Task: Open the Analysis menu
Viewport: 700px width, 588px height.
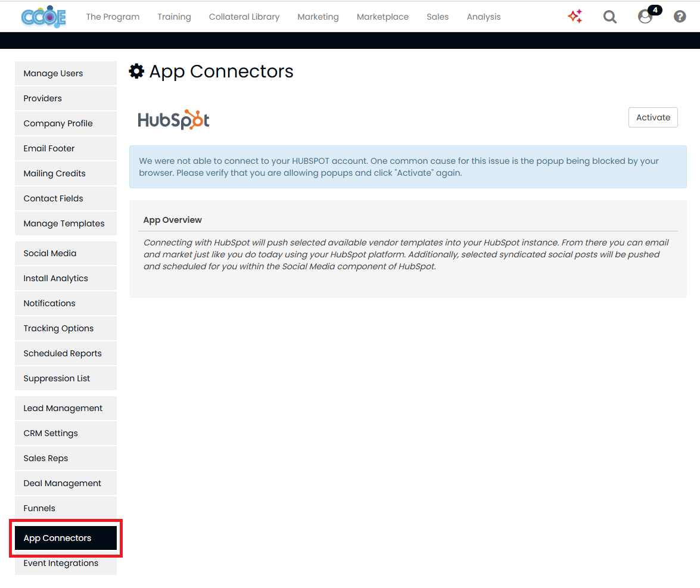Action: point(484,17)
